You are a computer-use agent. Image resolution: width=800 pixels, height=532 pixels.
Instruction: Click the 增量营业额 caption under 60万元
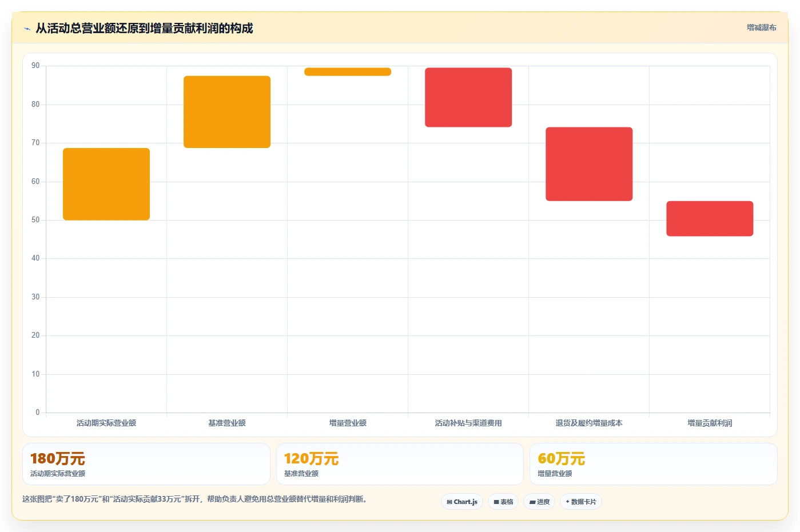(x=555, y=474)
